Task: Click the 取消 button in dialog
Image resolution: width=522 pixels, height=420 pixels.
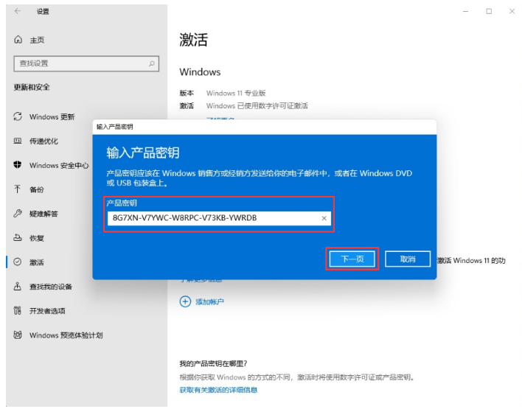Action: [408, 259]
